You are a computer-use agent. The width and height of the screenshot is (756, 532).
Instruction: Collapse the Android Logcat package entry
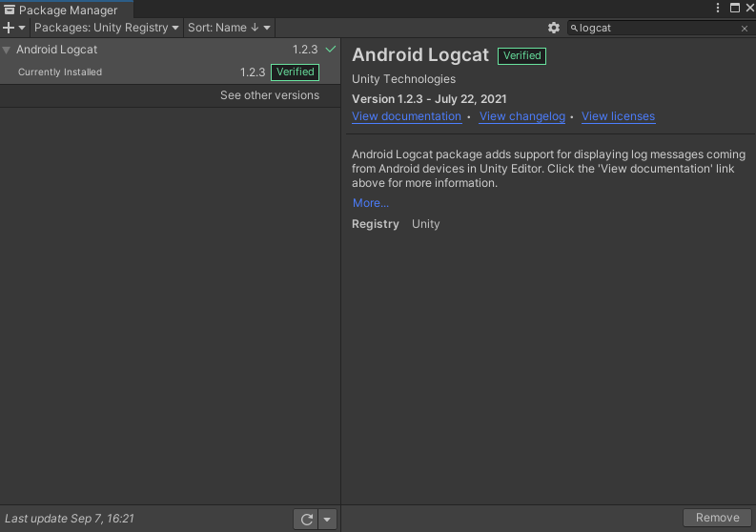click(7, 50)
